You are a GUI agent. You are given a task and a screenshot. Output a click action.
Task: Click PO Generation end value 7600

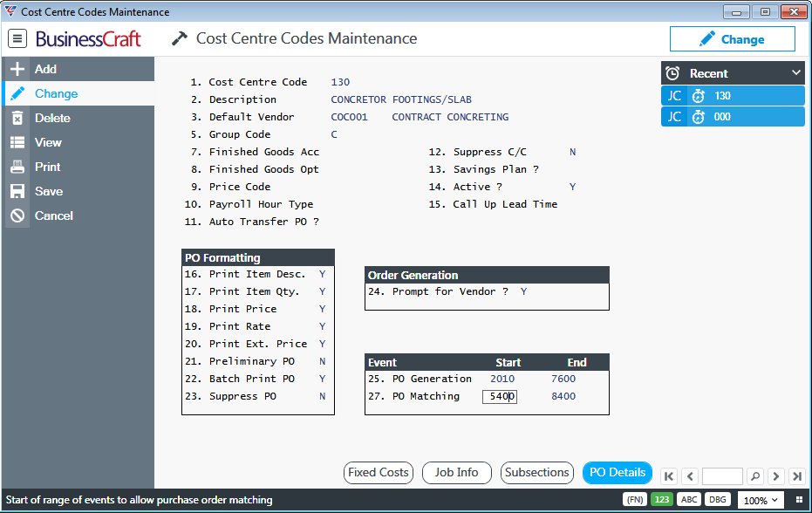point(563,379)
